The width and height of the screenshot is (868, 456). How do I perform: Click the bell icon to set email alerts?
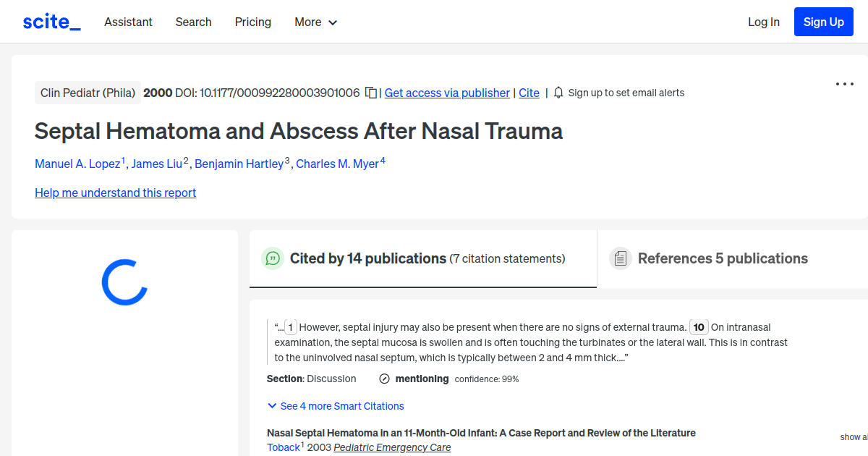click(x=557, y=93)
